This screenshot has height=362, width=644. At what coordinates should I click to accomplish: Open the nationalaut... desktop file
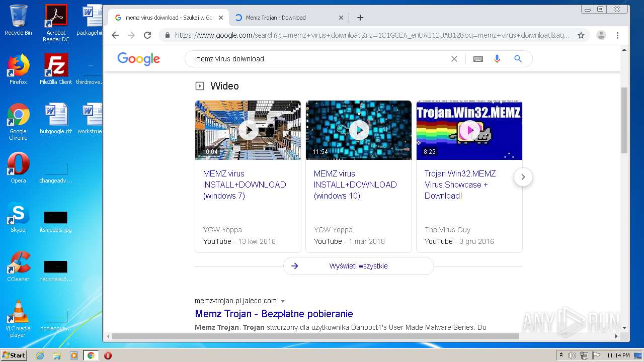pos(56,270)
